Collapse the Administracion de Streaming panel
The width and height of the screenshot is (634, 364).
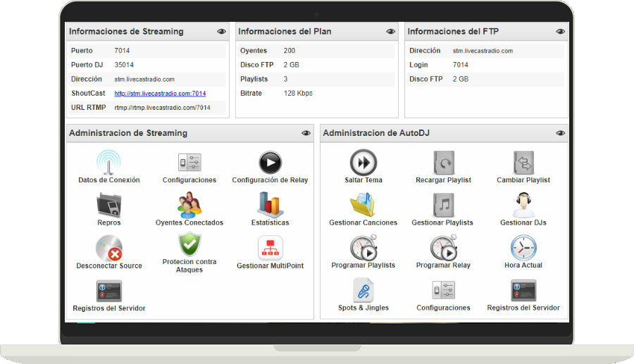click(x=306, y=133)
